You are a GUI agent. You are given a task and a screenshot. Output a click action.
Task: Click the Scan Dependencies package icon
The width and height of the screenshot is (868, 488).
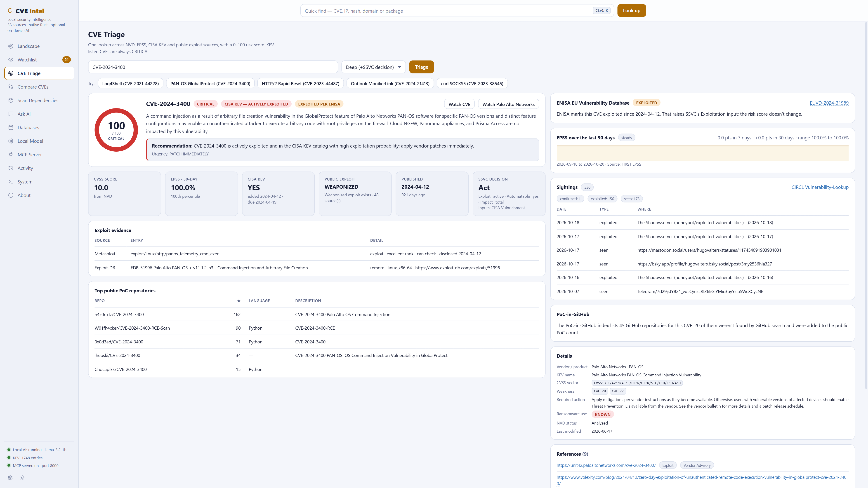11,100
